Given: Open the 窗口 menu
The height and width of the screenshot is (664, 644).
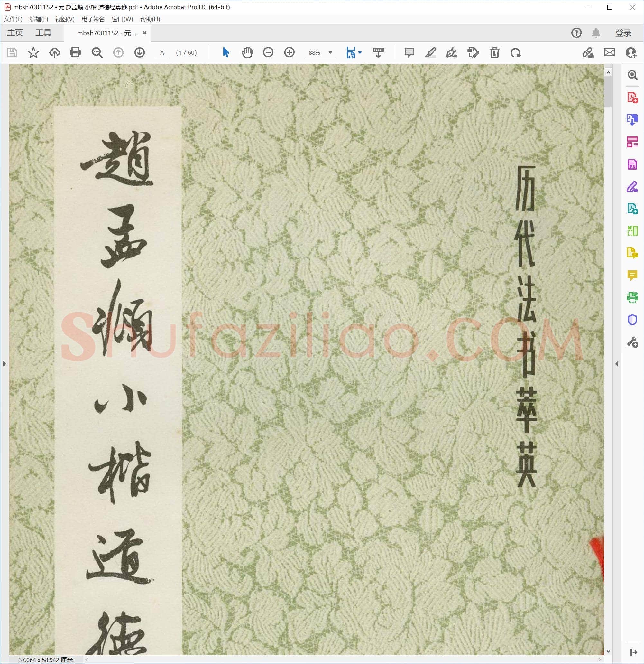Looking at the screenshot, I should click(x=122, y=19).
